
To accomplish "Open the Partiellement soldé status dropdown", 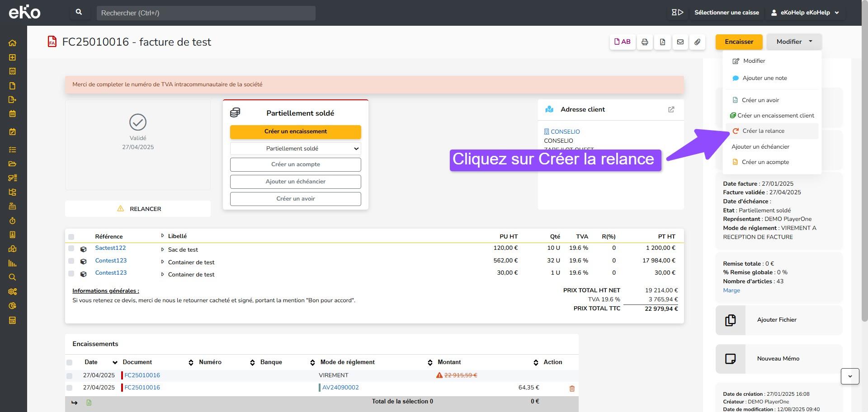I will click(295, 149).
